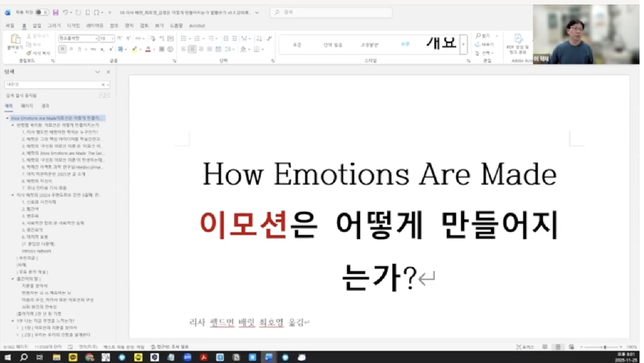Viewport: 644px width, 363px height.
Task: Switch to the 페이지 tab in navigation pane
Action: [x=27, y=105]
